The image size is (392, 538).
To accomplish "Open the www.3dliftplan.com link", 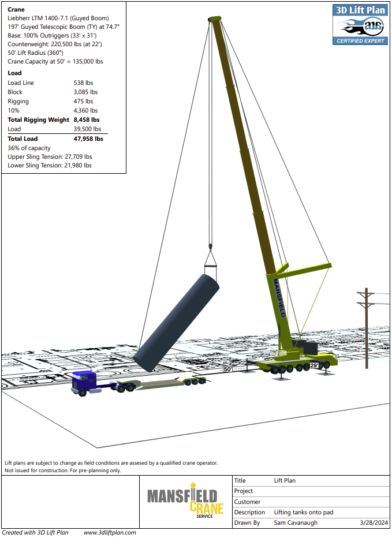I will pyautogui.click(x=110, y=532).
